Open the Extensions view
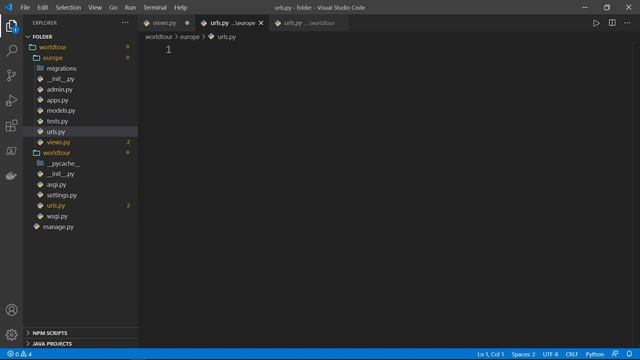 point(11,126)
